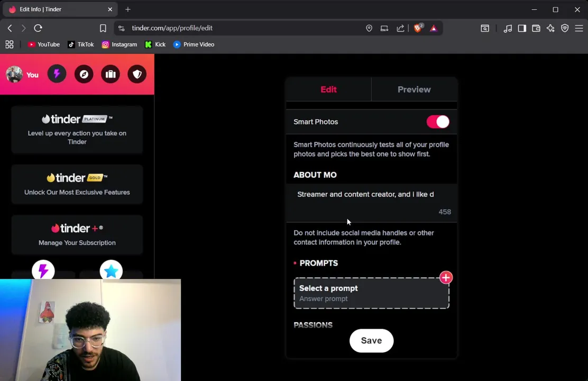Open the Leo AI sparkle icon

550,28
